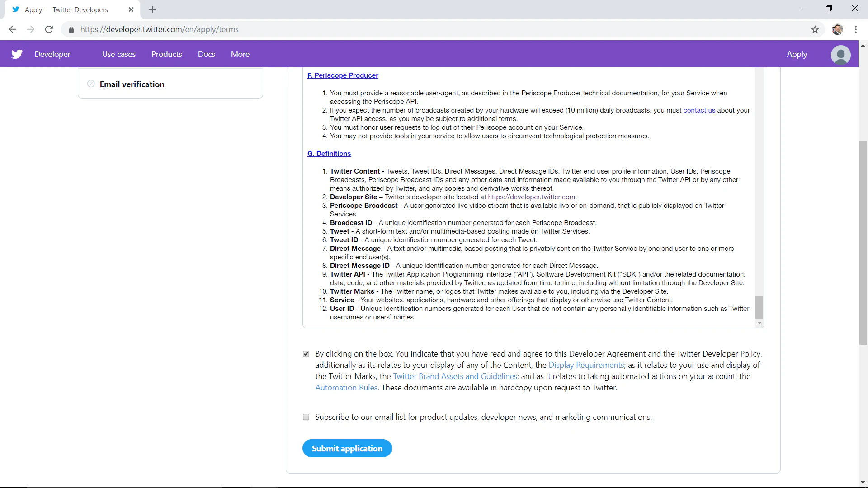868x488 pixels.
Task: Submit the application
Action: click(347, 448)
